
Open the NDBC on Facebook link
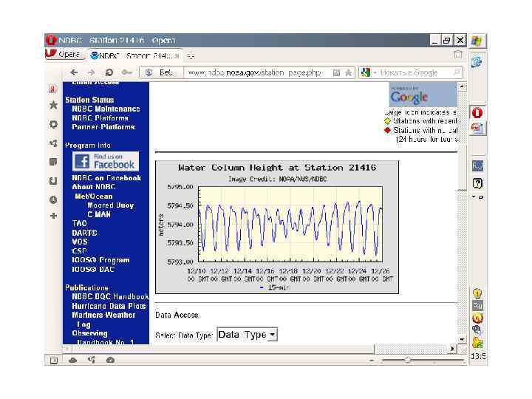tap(106, 178)
